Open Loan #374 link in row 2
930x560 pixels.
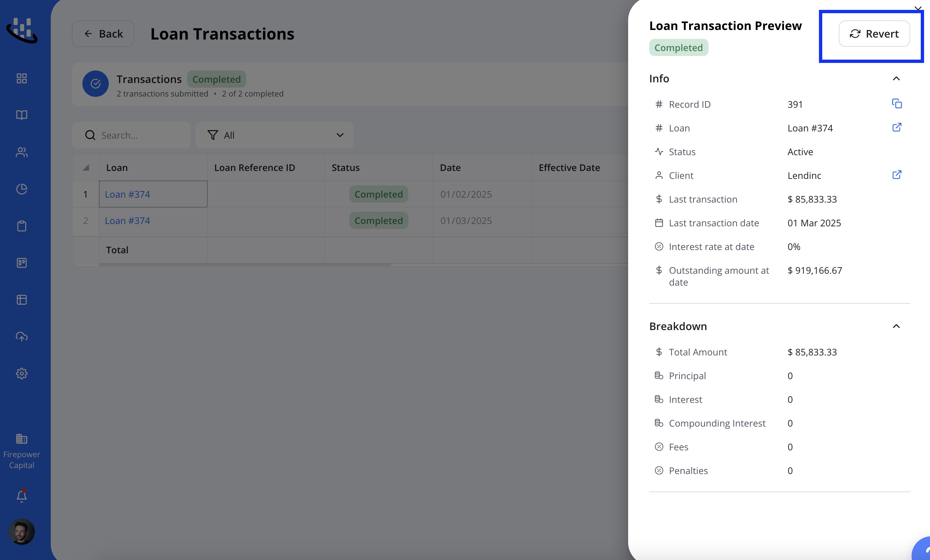point(127,221)
